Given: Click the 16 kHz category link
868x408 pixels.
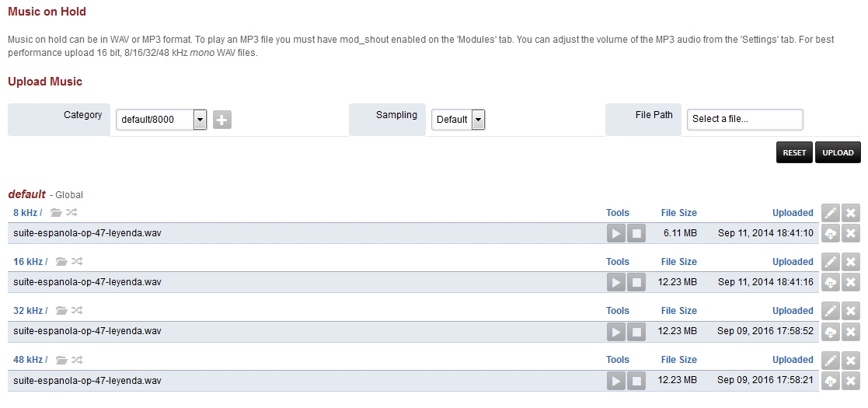Looking at the screenshot, I should 28,262.
